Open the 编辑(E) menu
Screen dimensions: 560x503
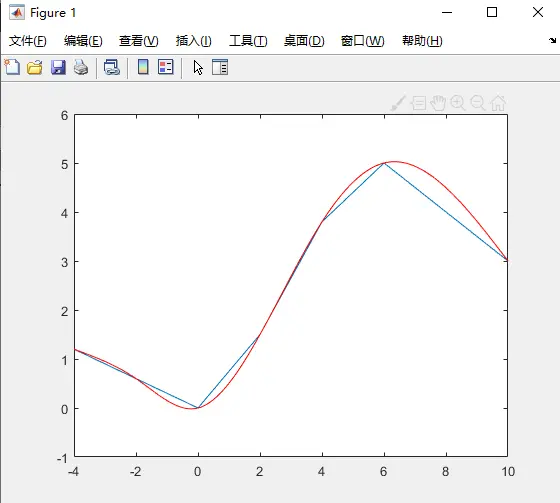point(83,41)
